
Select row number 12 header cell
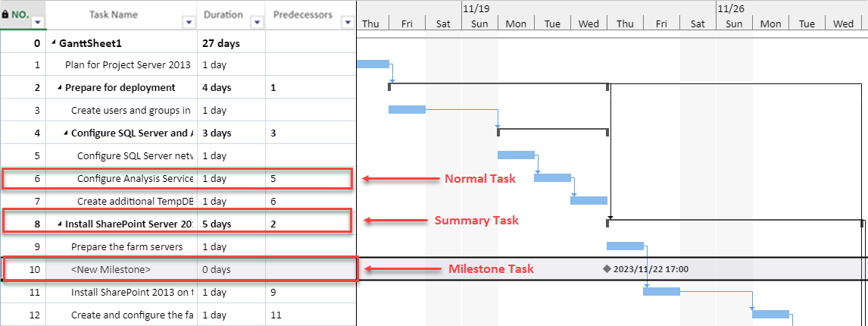[x=23, y=315]
